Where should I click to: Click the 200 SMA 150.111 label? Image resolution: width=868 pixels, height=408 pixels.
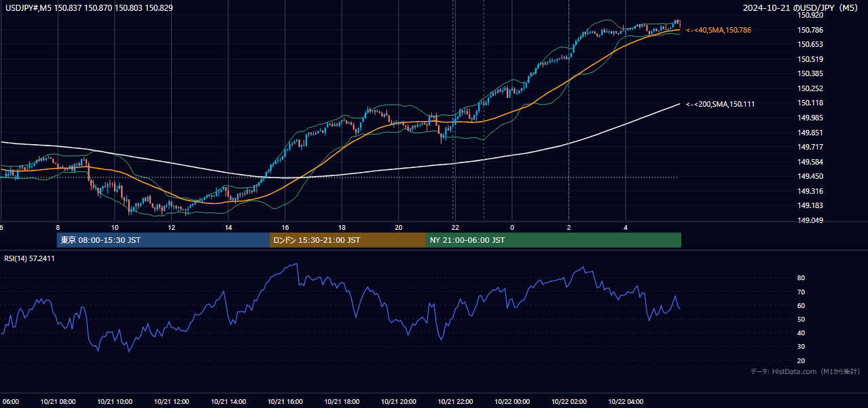(x=721, y=104)
